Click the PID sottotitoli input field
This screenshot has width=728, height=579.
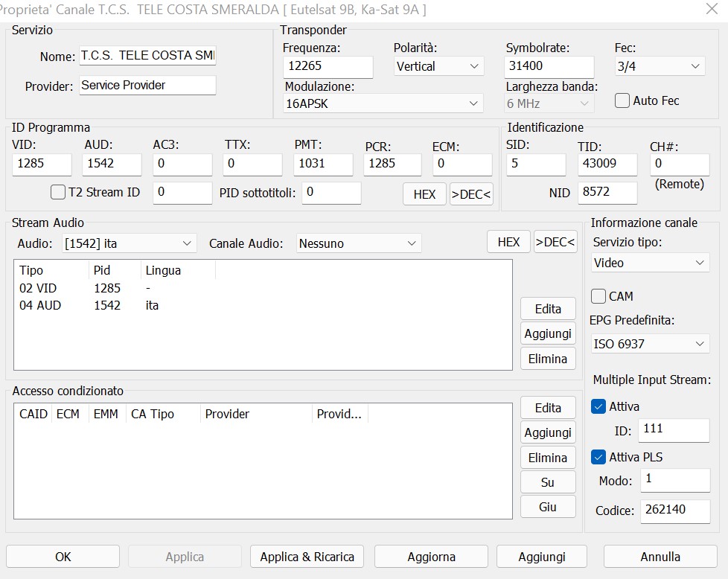(331, 193)
